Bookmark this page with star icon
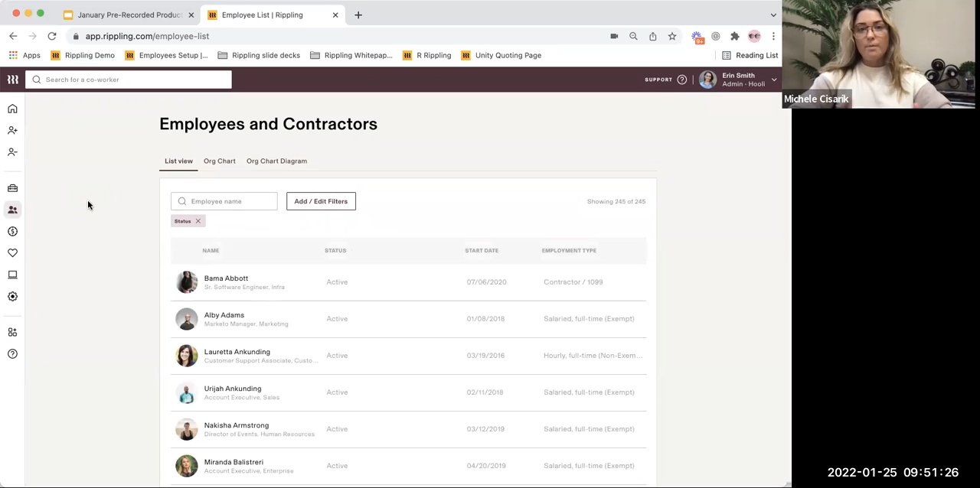Viewport: 980px width, 488px height. coord(671,36)
